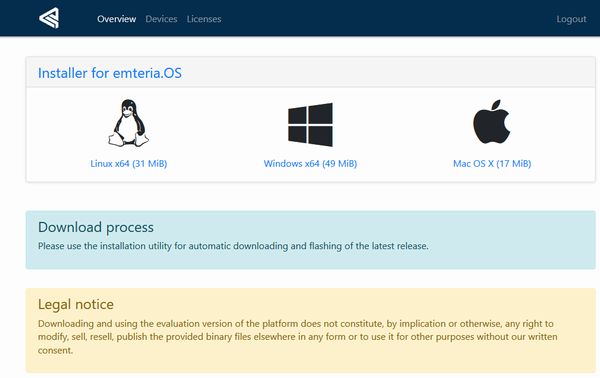
Task: Download the Linux x64 (31 MiB) installer
Action: (129, 163)
